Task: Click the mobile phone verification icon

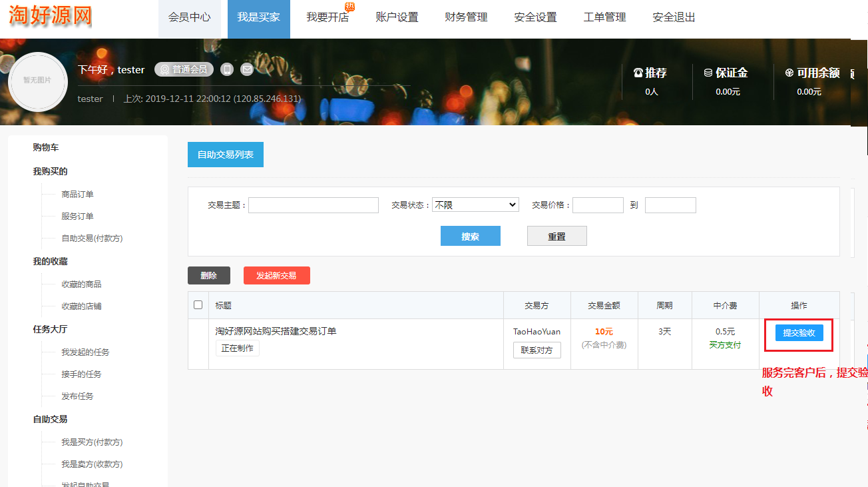Action: click(x=228, y=69)
